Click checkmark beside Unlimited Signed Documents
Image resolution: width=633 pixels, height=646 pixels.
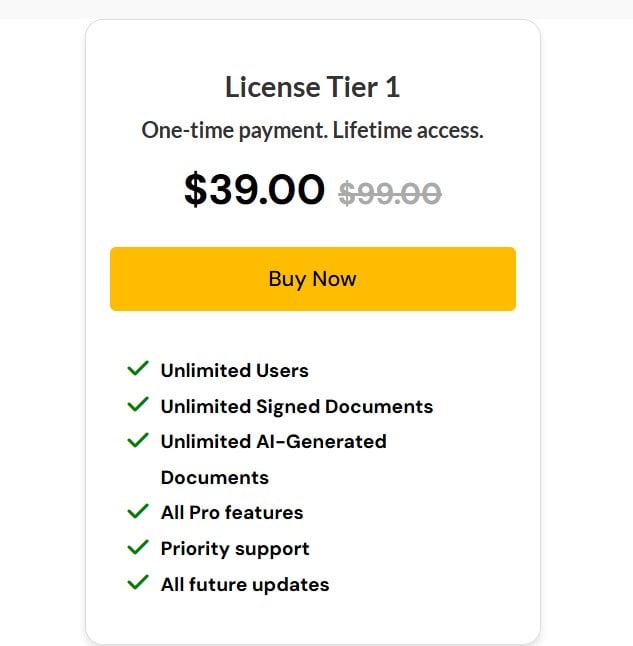click(x=138, y=405)
